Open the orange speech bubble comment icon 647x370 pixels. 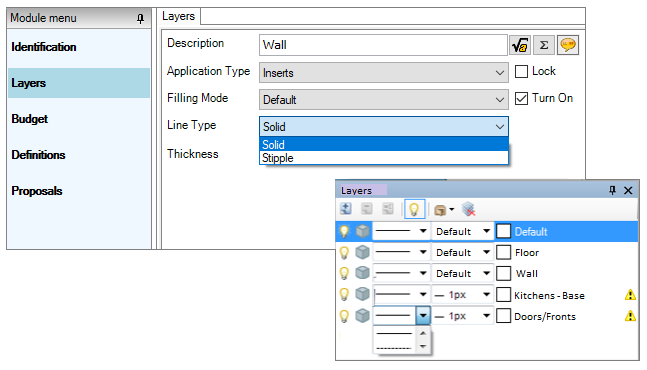point(568,45)
